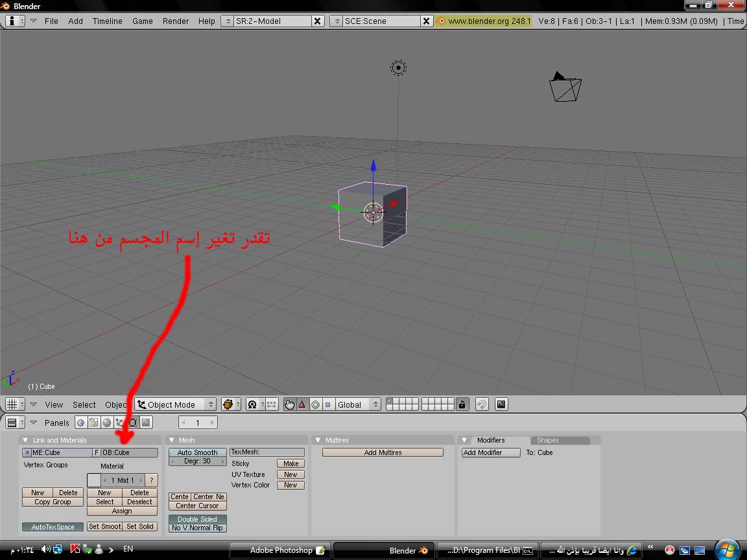Delete the SCE:Scene with X button
Screen dimensions: 747x560
click(427, 21)
